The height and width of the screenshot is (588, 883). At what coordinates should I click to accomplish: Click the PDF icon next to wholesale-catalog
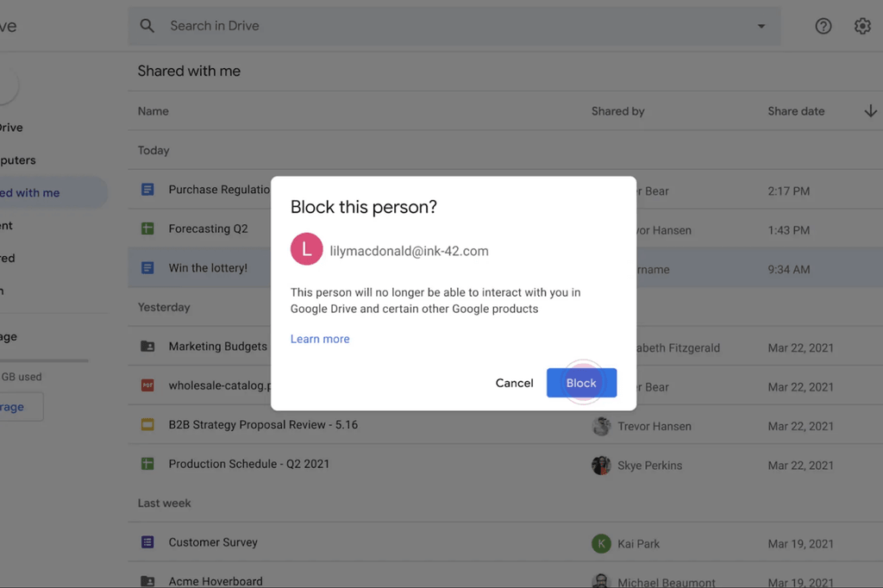pos(150,386)
